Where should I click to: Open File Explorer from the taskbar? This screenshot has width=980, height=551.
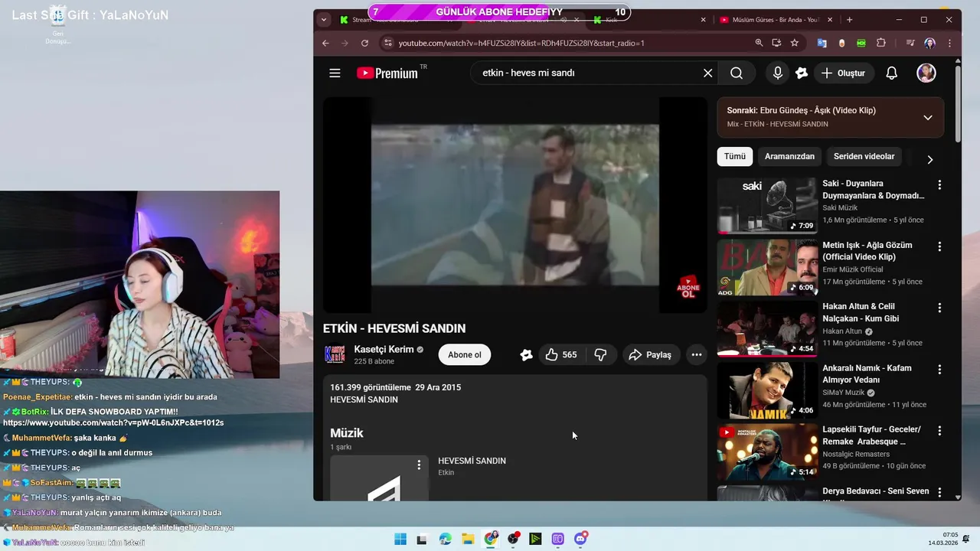tap(468, 539)
